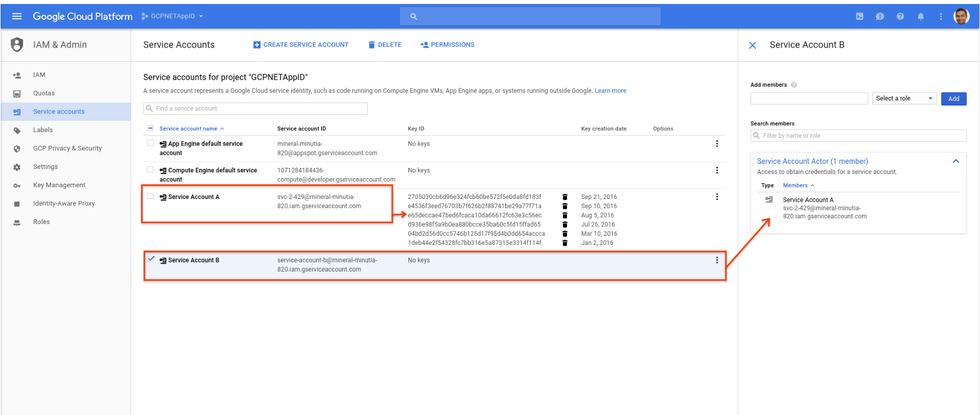Click the Service Account A member entry
Image resolution: width=980 pixels, height=415 pixels.
pyautogui.click(x=824, y=208)
